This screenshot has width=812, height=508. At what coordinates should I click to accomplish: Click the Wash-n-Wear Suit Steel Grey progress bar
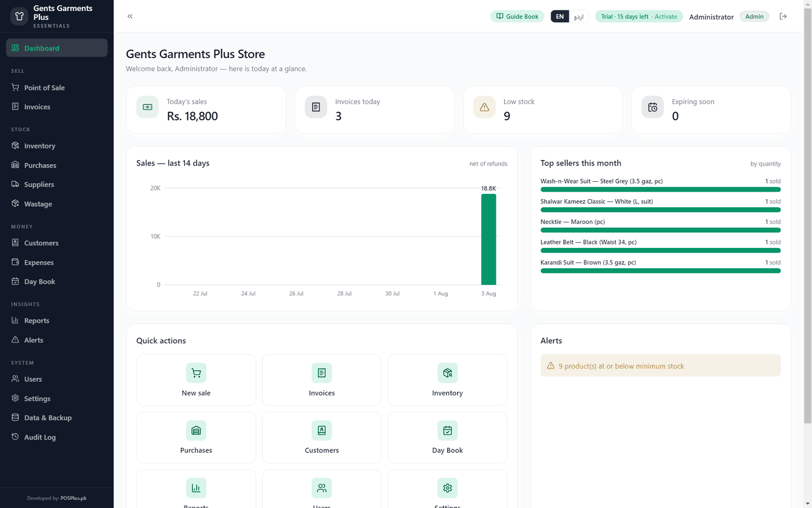[661, 189]
